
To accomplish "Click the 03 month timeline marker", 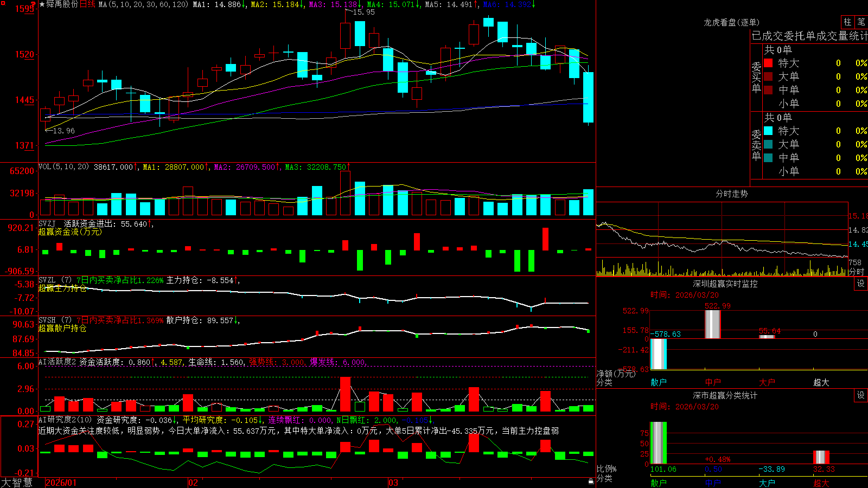I will 393,483.
